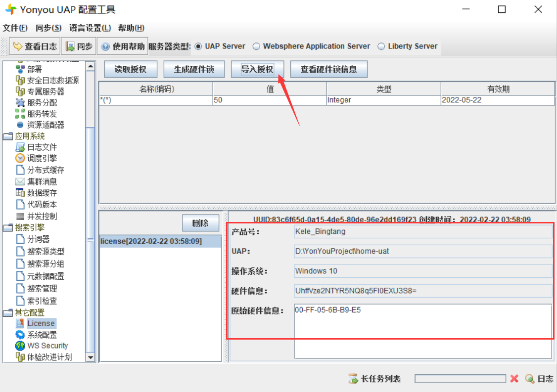Viewport: 557px width, 392px height.
Task: Click table cell value 50
Action: coord(270,100)
